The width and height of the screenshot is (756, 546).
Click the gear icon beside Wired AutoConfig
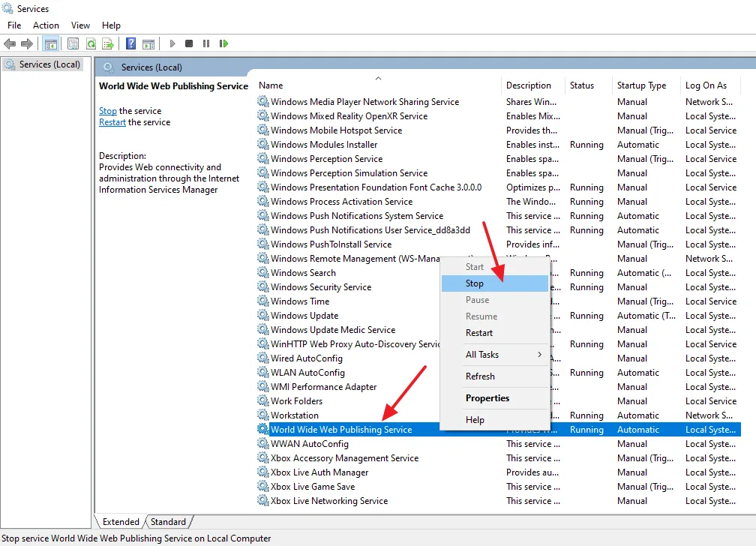[x=262, y=358]
